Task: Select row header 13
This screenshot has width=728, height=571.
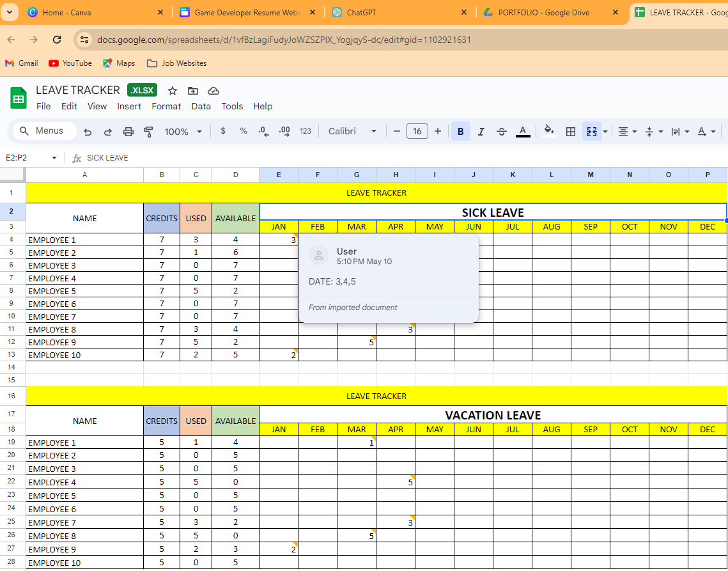Action: point(12,354)
